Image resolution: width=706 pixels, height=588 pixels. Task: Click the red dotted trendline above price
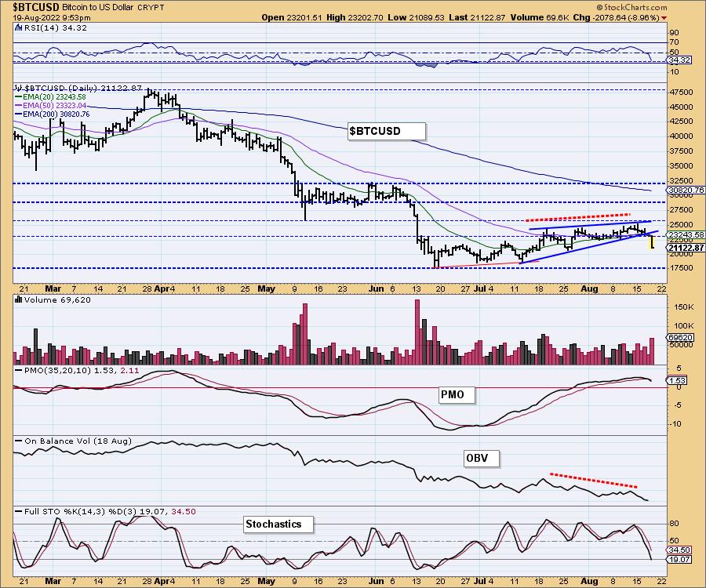coord(578,217)
